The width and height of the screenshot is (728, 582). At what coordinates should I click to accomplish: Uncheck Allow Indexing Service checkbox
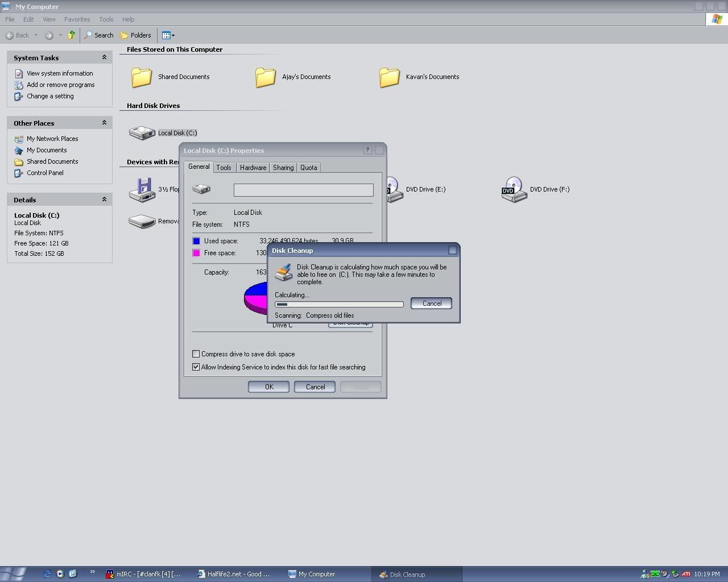point(196,367)
